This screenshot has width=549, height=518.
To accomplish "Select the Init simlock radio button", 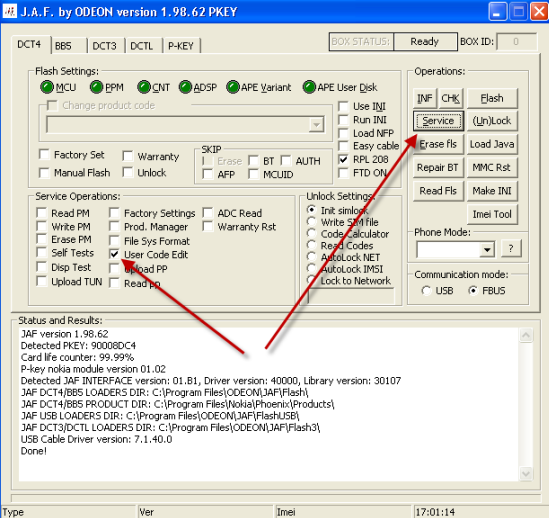I will click(x=311, y=210).
